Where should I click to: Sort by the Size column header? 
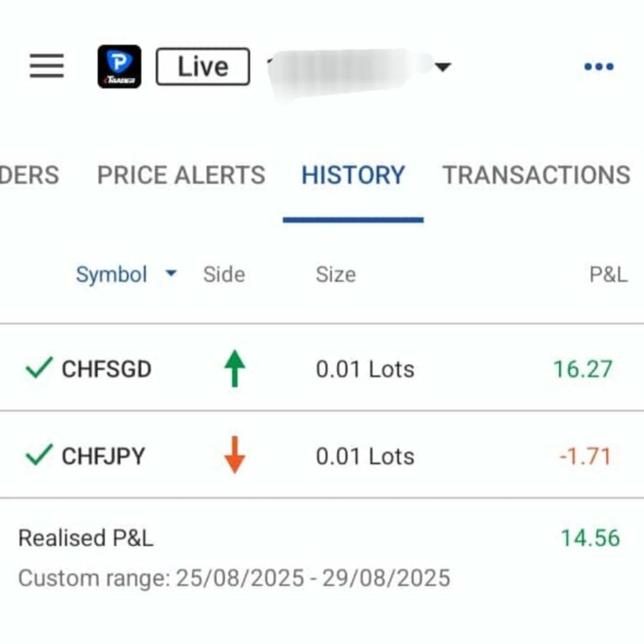(335, 274)
